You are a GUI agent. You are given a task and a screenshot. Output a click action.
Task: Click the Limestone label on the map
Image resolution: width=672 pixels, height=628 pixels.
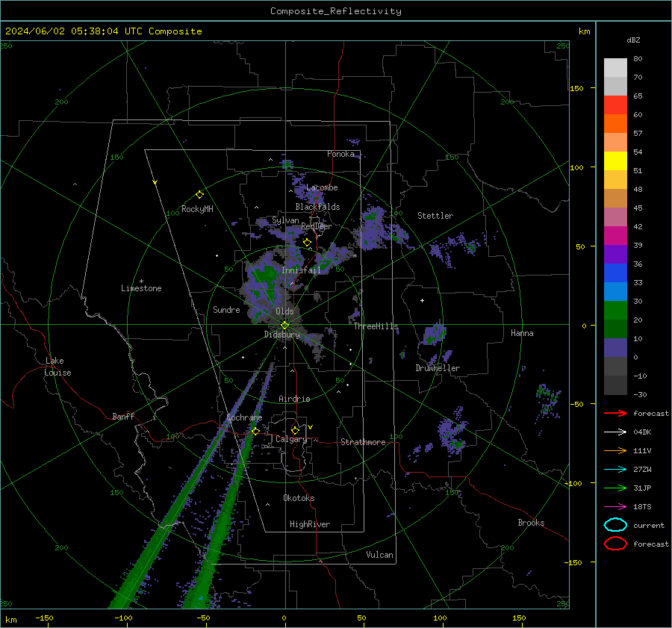click(141, 288)
